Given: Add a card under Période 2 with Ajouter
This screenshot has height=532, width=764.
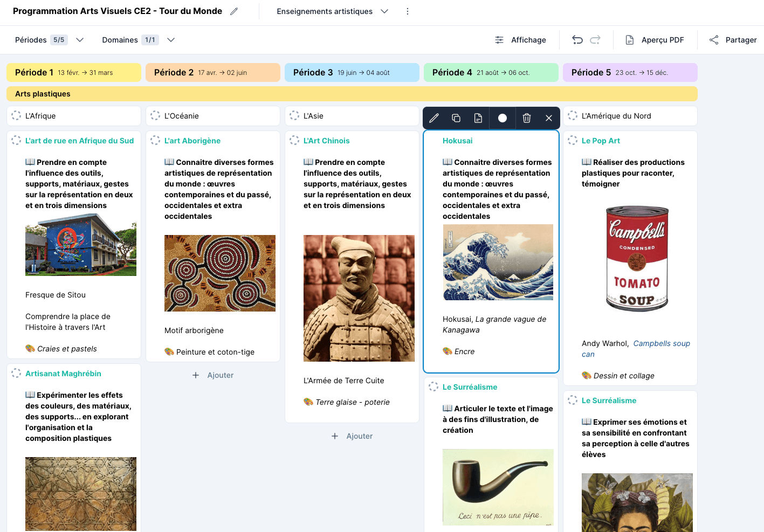Looking at the screenshot, I should tap(213, 375).
